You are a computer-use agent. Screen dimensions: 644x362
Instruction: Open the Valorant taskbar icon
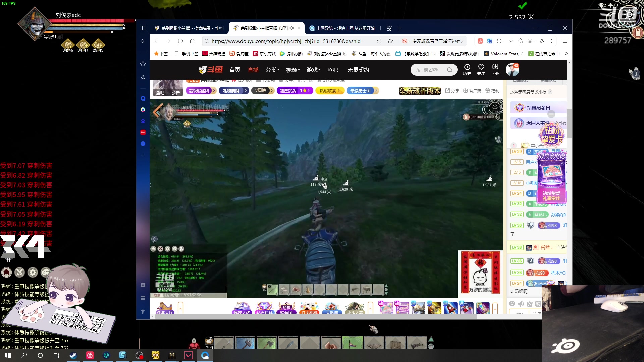point(189,355)
